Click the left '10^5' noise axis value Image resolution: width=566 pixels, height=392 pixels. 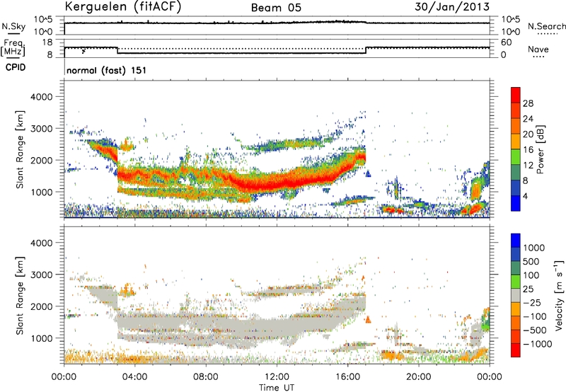tap(43, 19)
